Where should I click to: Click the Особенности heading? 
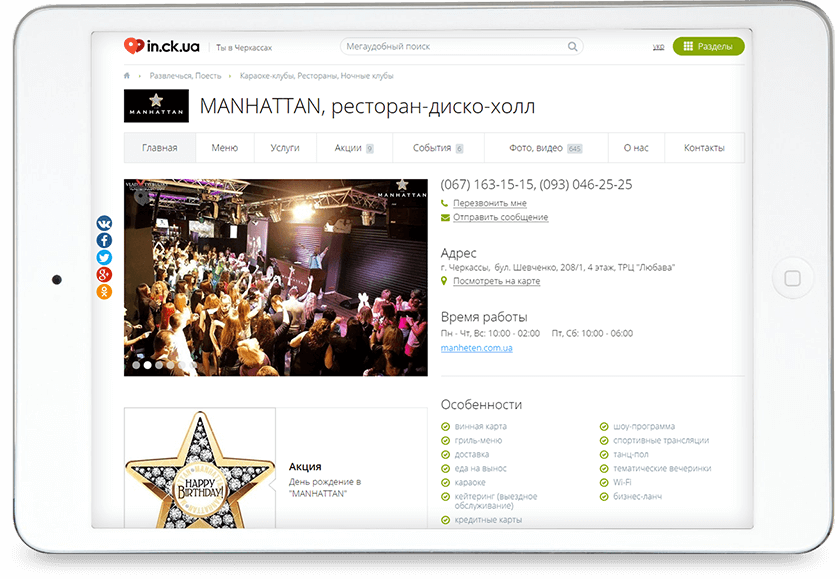tap(481, 404)
